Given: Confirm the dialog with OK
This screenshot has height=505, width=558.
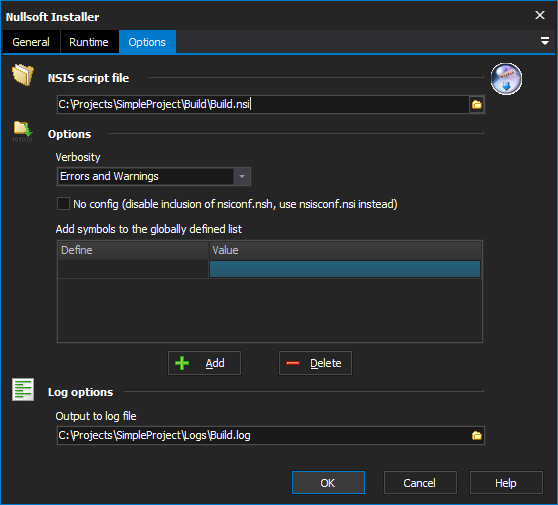Looking at the screenshot, I should 328,483.
